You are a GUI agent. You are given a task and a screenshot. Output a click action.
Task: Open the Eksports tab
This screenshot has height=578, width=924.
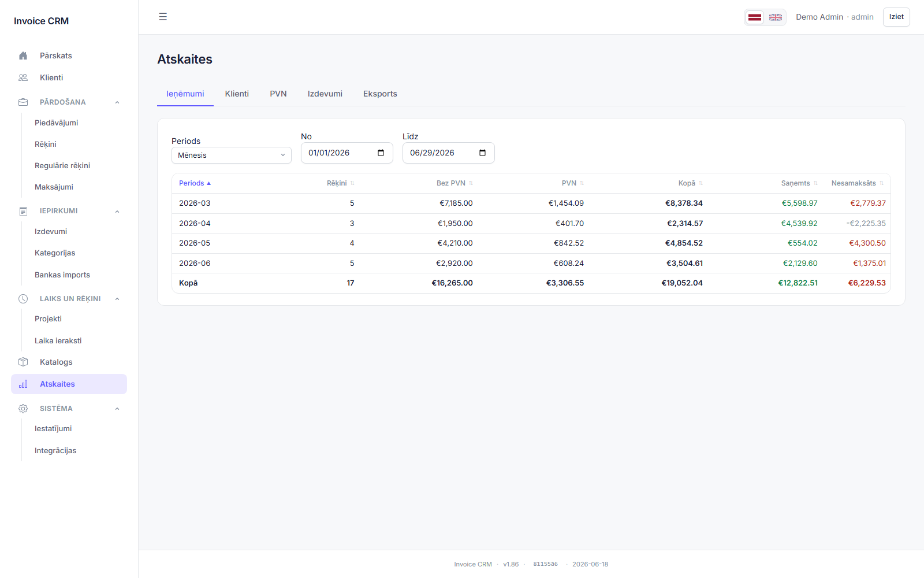point(380,94)
